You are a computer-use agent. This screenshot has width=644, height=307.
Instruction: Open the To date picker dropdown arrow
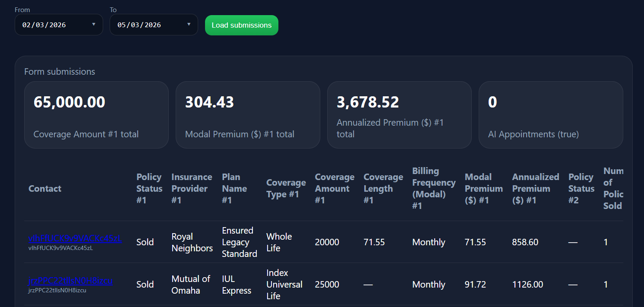[189, 25]
